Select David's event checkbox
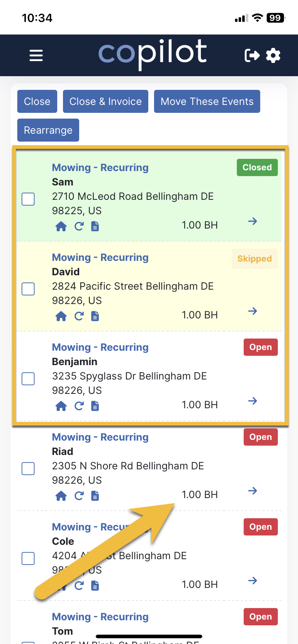298x644 pixels. click(28, 289)
